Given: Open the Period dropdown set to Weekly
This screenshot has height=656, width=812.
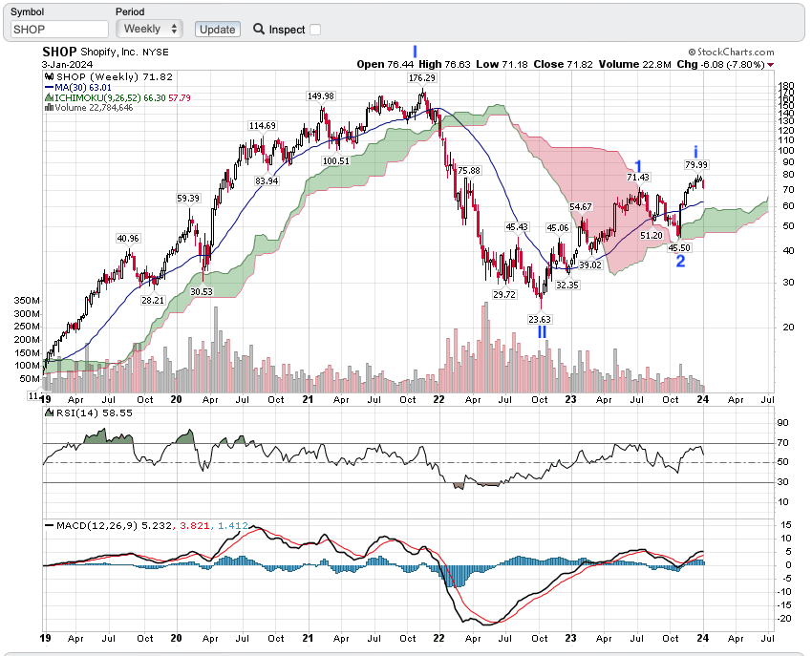Looking at the screenshot, I should [149, 29].
